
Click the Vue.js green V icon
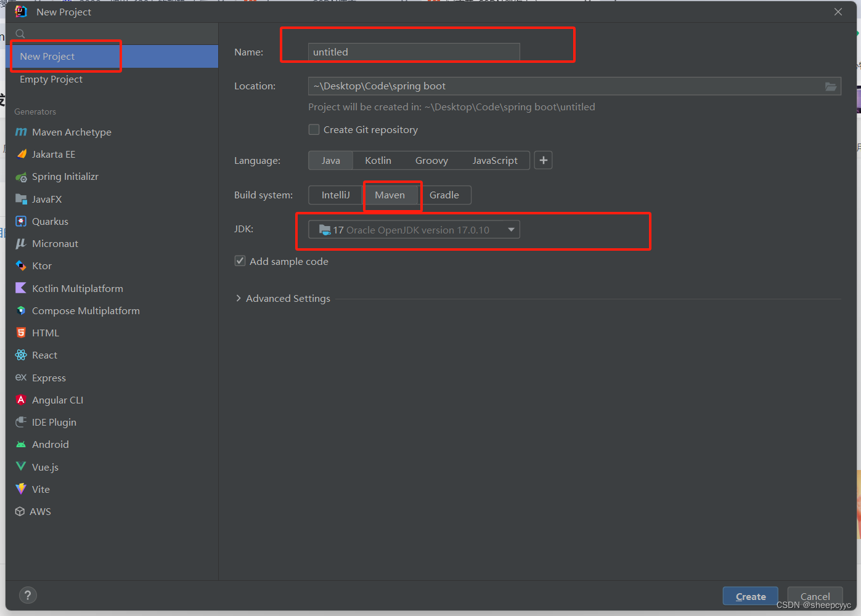21,466
